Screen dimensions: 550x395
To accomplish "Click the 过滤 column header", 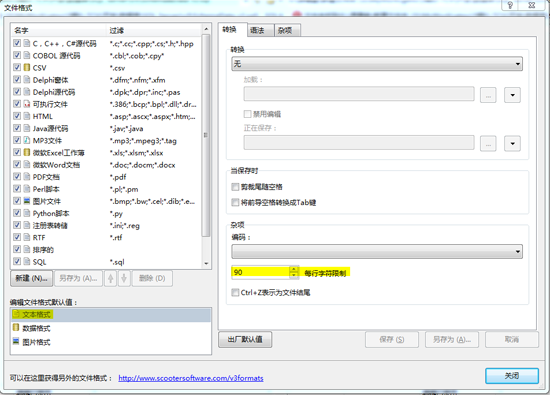I will click(154, 30).
